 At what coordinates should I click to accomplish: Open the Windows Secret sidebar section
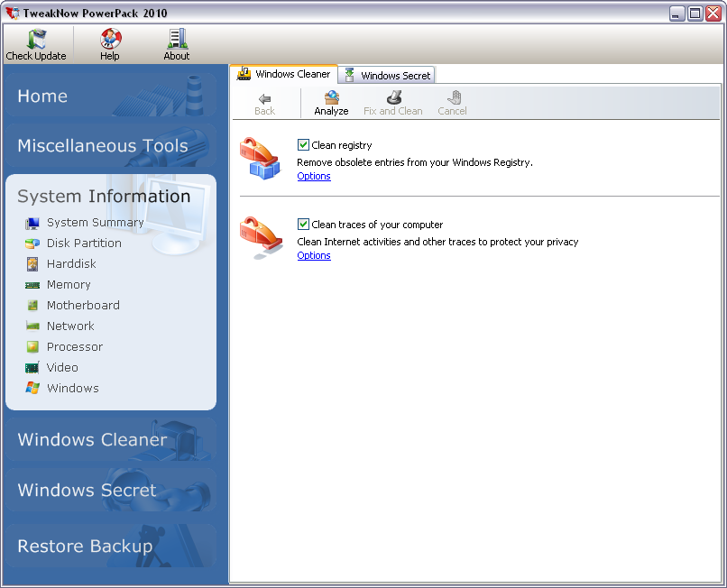(111, 490)
